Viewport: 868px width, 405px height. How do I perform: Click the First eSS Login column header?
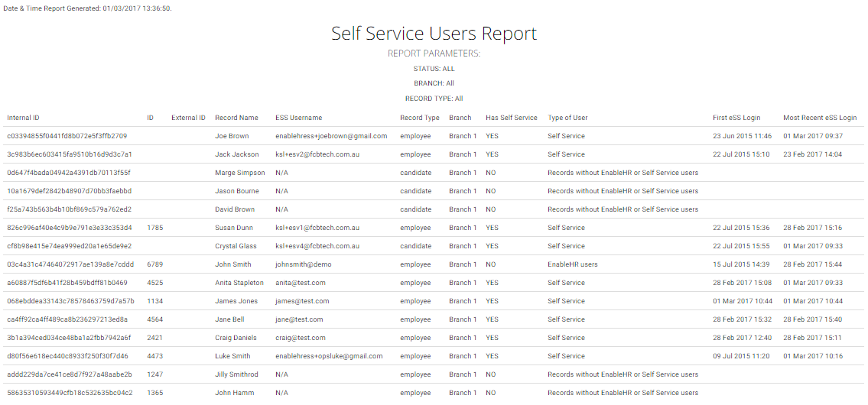[738, 118]
